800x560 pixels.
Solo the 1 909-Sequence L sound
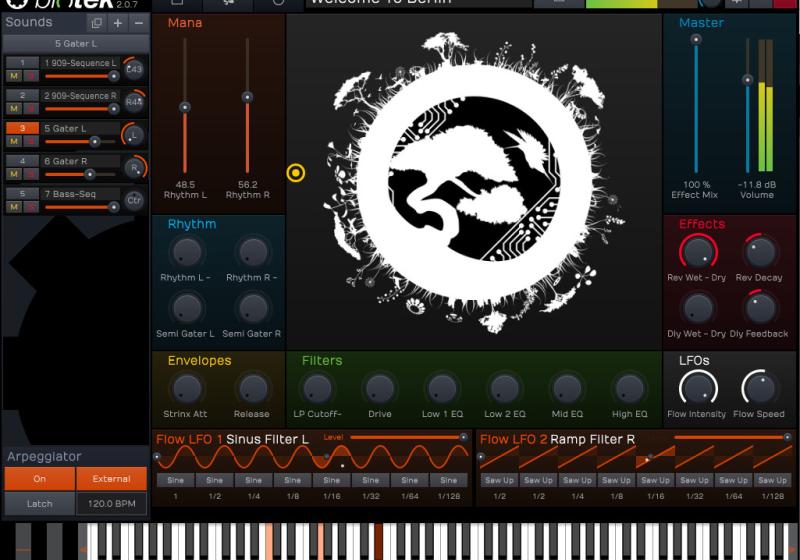pyautogui.click(x=31, y=76)
